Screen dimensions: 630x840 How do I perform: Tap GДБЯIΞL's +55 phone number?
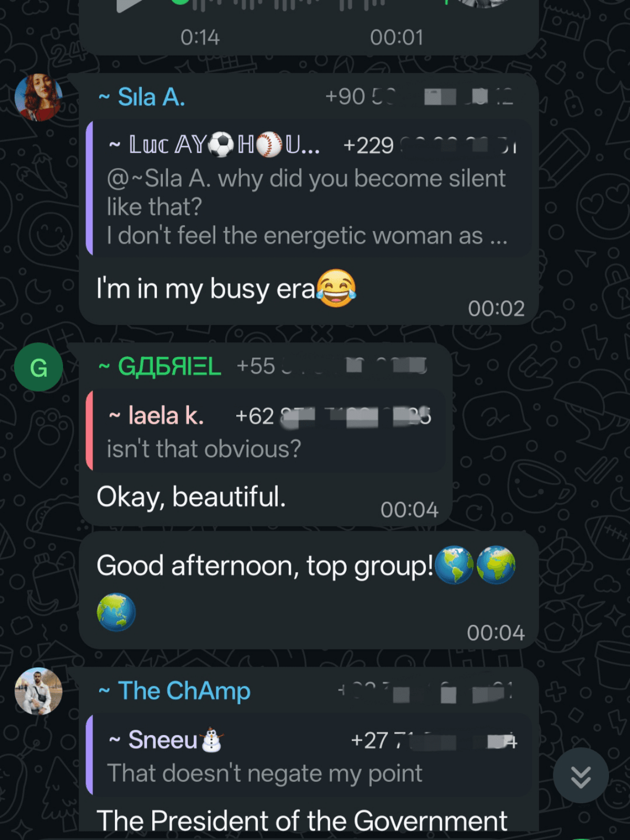pyautogui.click(x=332, y=366)
